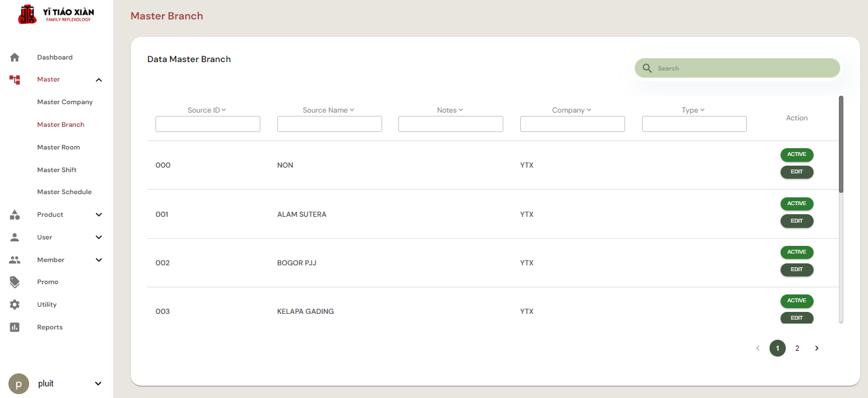
Task: Go to page 2 of the table
Action: pos(797,348)
